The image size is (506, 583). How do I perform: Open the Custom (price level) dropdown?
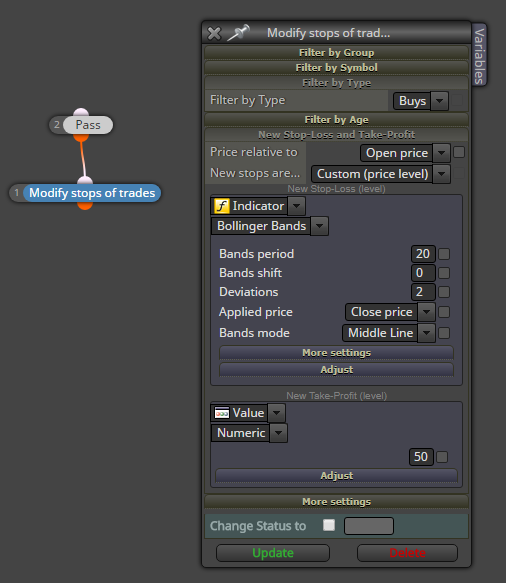coord(381,174)
